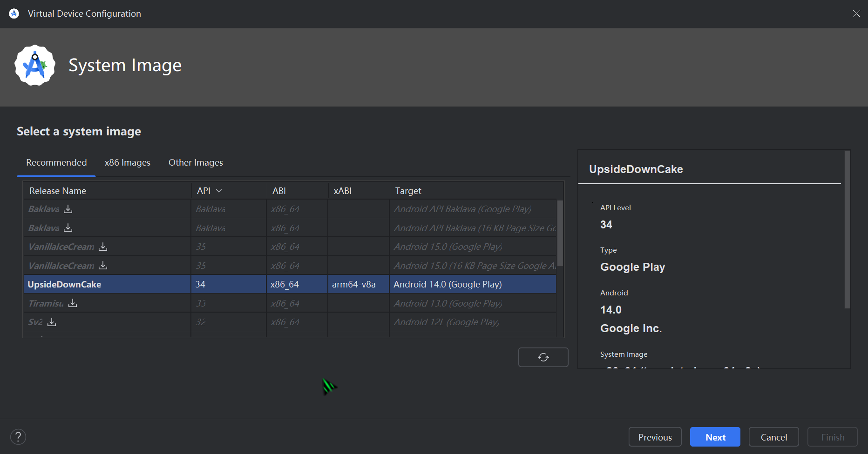Click the Next button
Viewport: 868px width, 454px height.
point(715,437)
